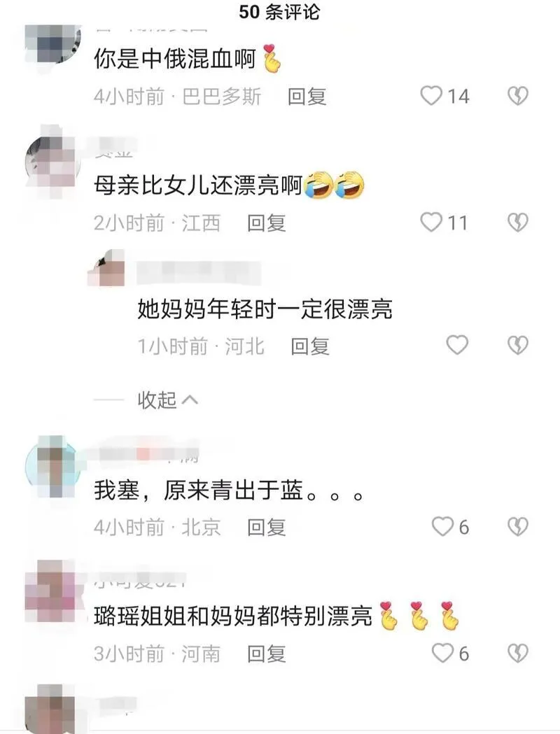Dislike the 你是中俄混血啊 comment
The image size is (560, 734).
(x=518, y=96)
